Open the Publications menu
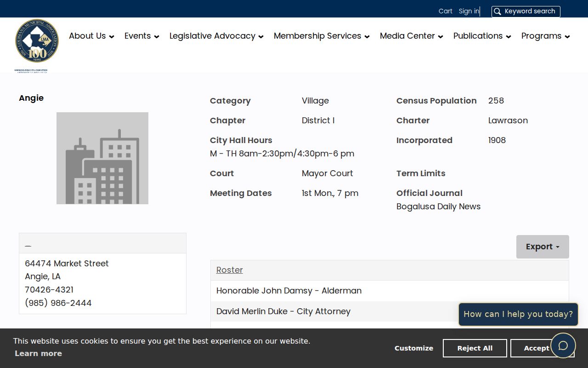 (x=482, y=36)
